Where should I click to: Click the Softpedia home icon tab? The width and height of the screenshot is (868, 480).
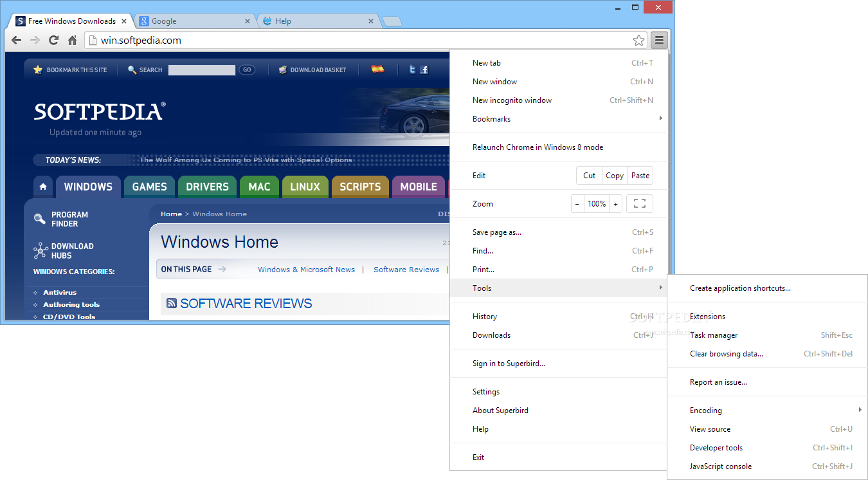pyautogui.click(x=43, y=187)
